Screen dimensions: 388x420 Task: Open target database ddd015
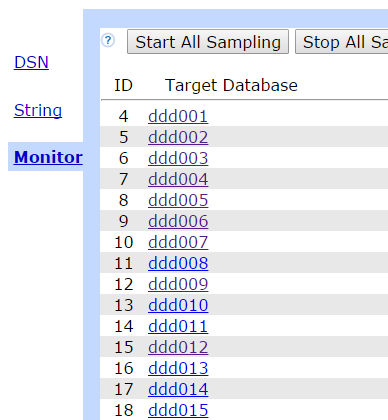pos(178,410)
